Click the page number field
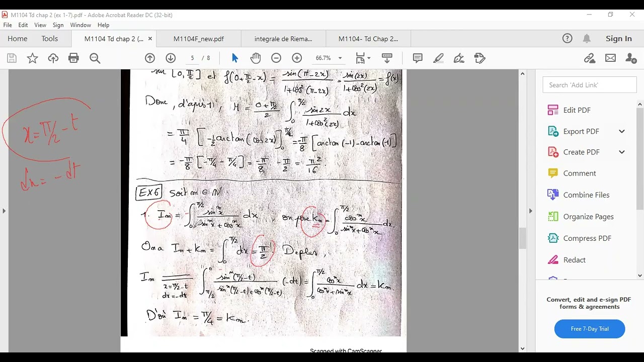 click(x=192, y=58)
